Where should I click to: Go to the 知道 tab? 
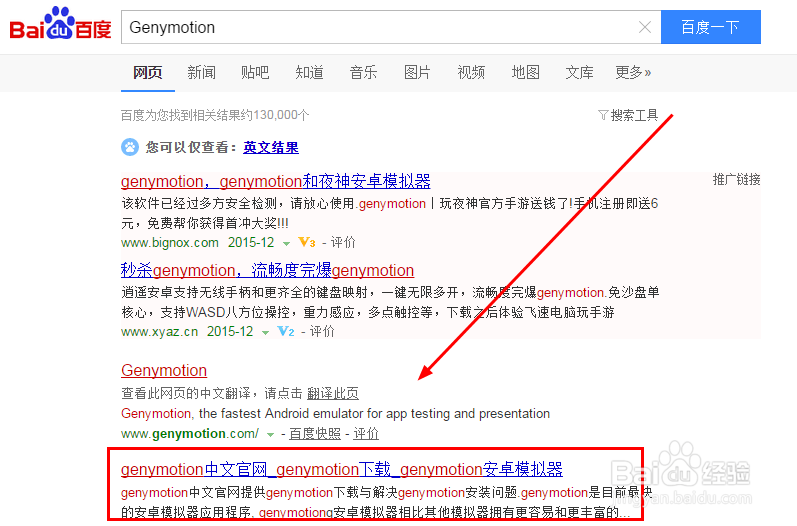(x=310, y=73)
